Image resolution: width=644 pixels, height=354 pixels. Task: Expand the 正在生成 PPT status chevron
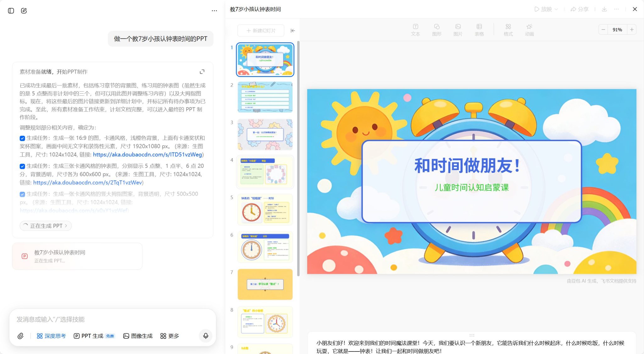[x=66, y=226]
